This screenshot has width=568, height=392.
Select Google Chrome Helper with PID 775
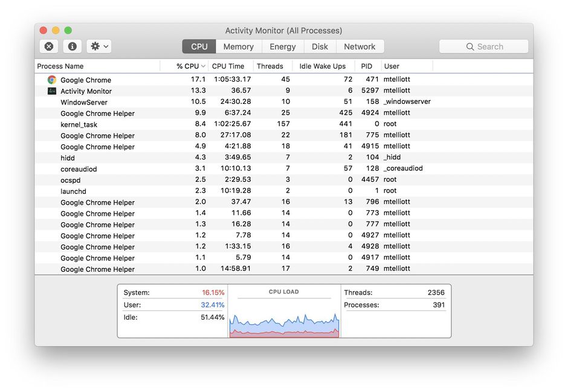pyautogui.click(x=284, y=135)
